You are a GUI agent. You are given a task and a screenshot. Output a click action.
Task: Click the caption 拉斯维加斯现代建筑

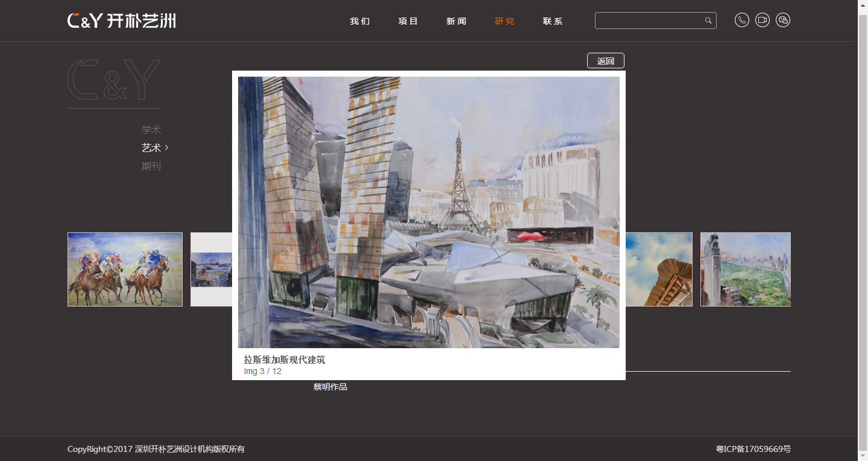[285, 360]
